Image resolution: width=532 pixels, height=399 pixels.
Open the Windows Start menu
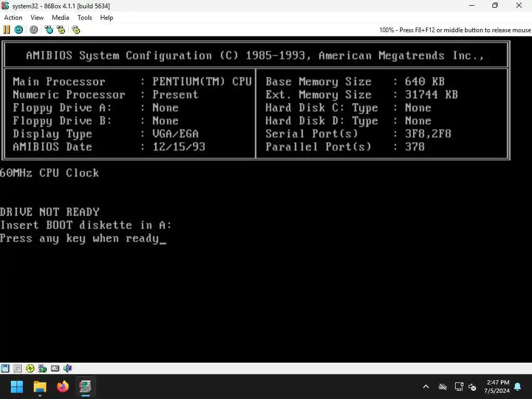click(17, 387)
